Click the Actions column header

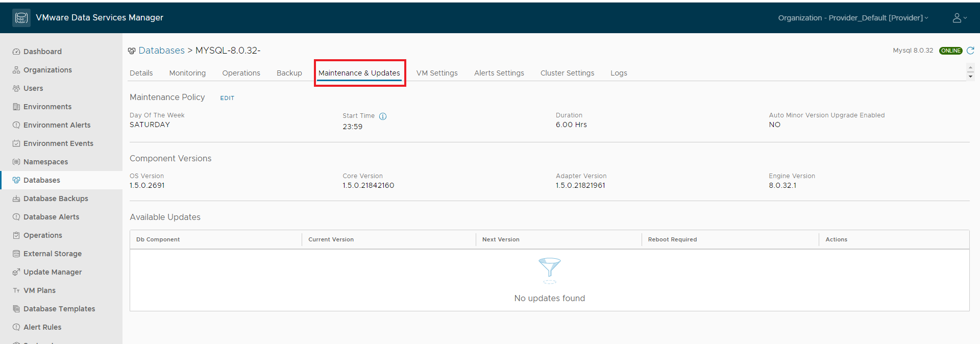coord(836,239)
